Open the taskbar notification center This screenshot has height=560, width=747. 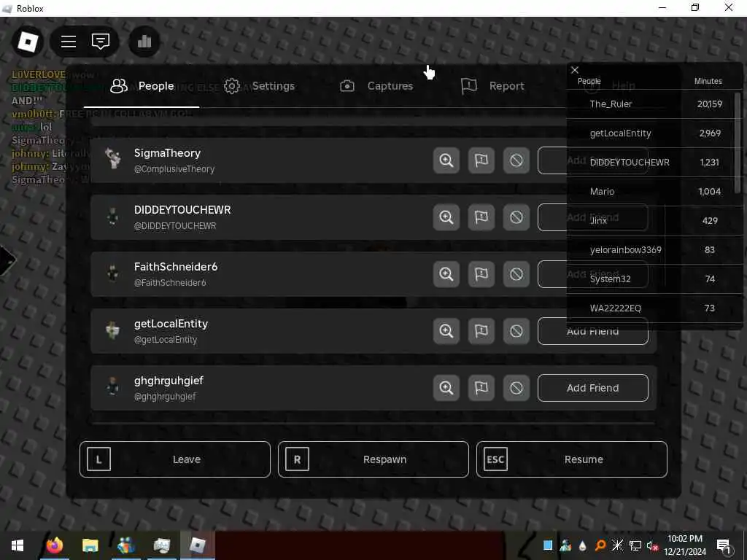point(724,546)
